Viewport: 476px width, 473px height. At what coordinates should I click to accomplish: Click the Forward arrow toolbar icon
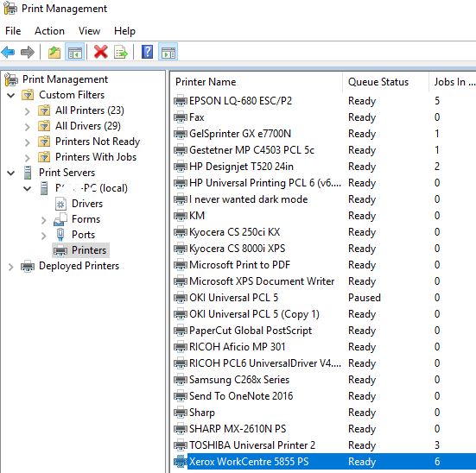pyautogui.click(x=28, y=52)
